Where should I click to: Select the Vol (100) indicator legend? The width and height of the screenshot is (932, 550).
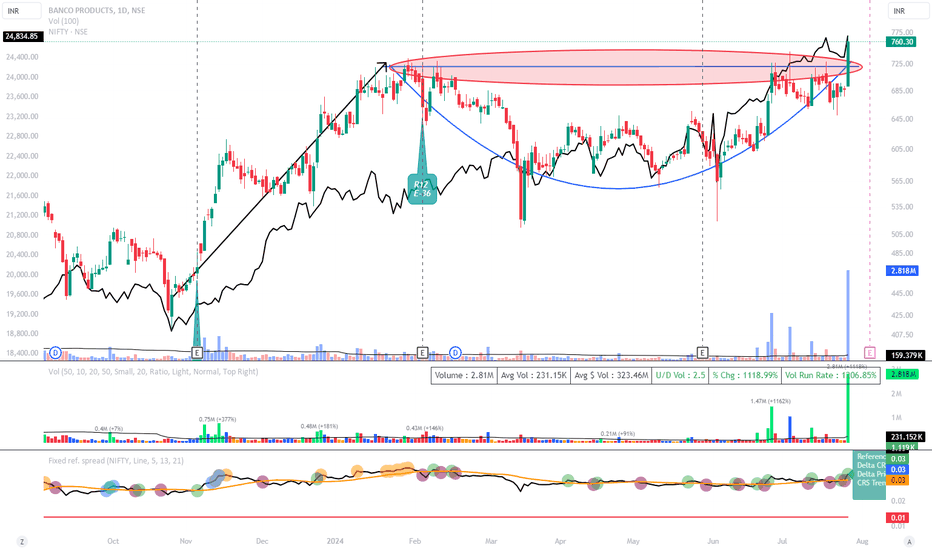point(64,21)
